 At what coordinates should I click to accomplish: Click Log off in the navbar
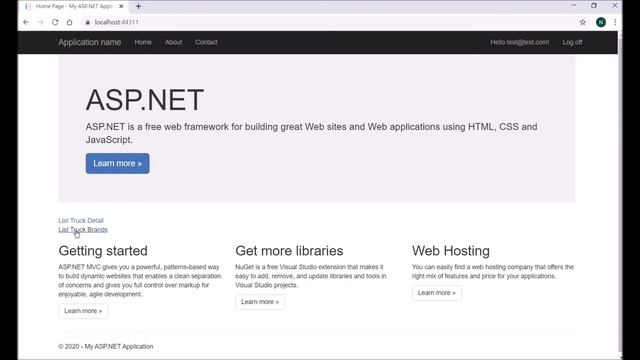tap(572, 42)
